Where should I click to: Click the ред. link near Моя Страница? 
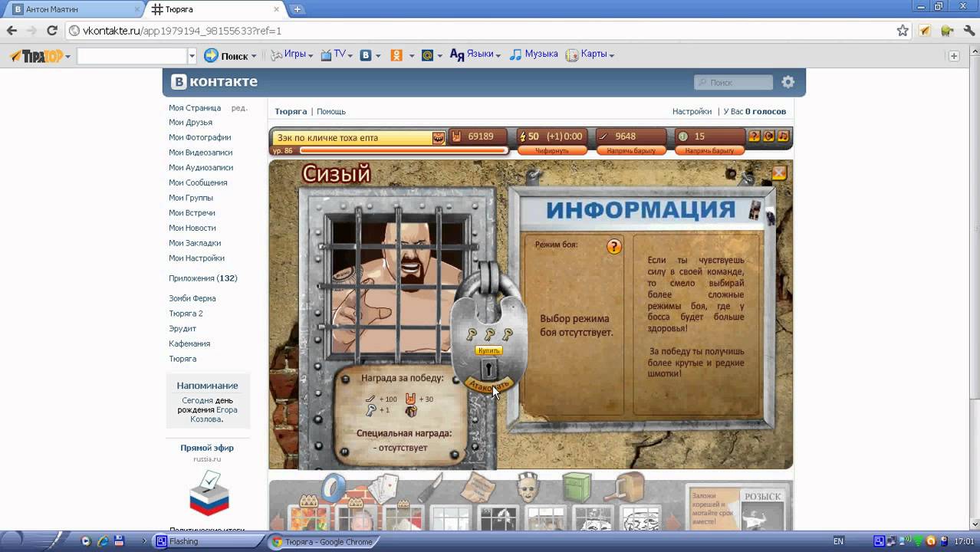(239, 108)
